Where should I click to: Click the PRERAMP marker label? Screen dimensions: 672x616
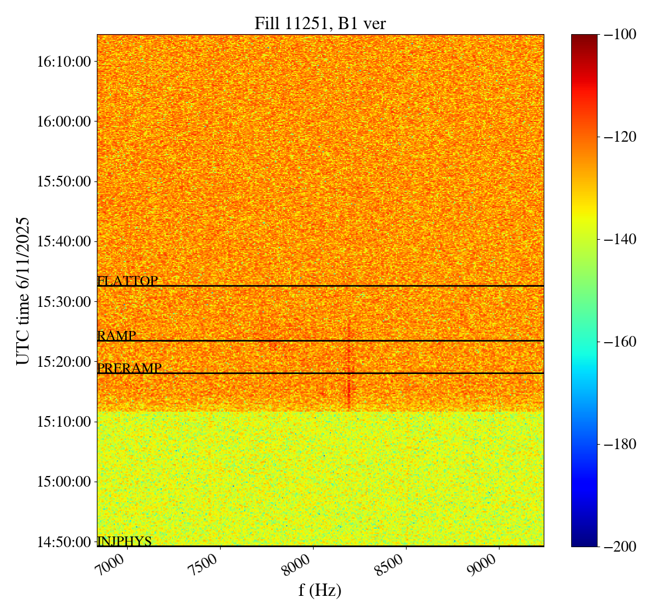129,368
